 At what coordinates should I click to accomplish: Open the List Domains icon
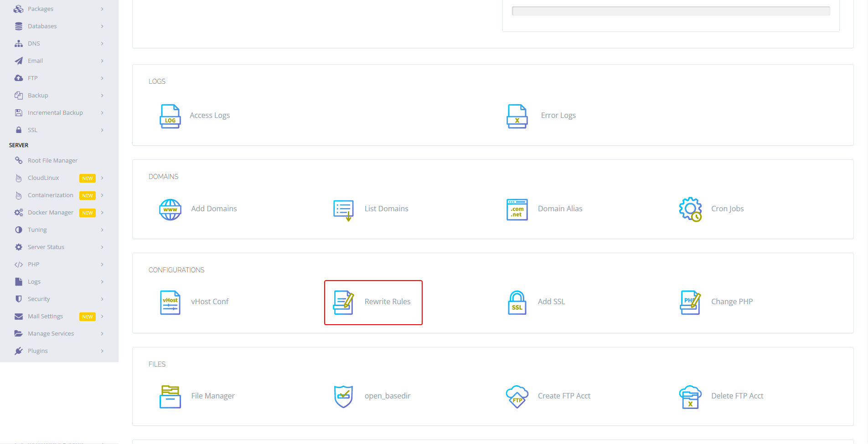[343, 210]
